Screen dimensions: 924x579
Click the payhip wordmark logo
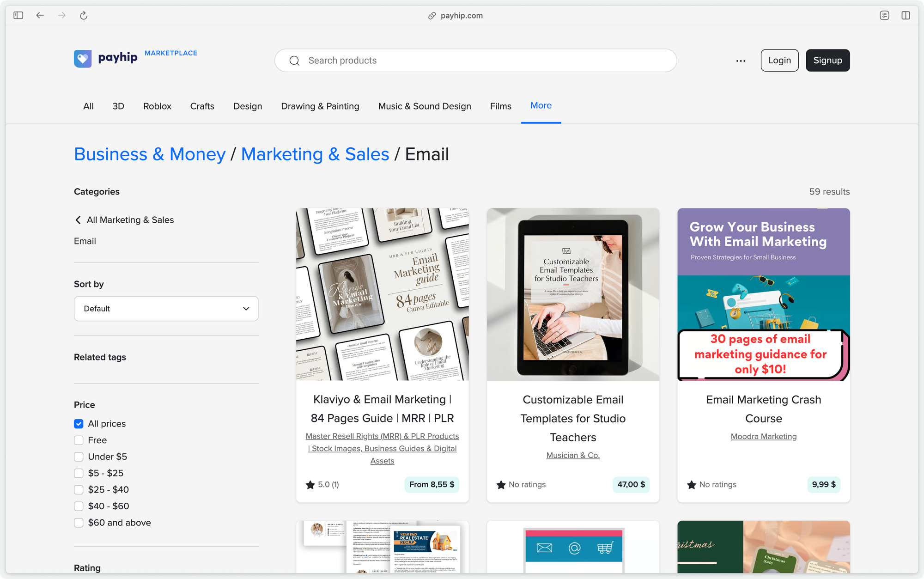click(x=118, y=58)
